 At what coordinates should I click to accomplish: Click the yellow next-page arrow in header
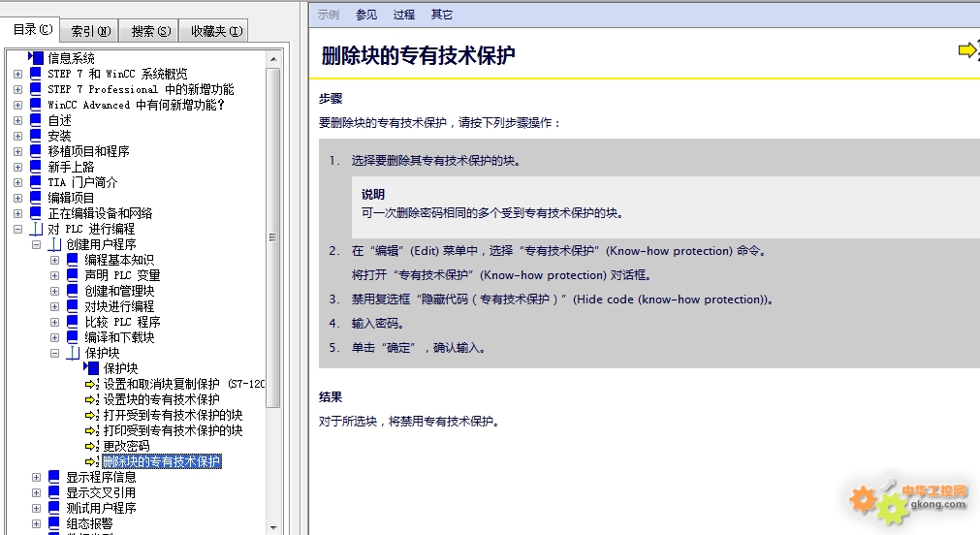(x=967, y=49)
